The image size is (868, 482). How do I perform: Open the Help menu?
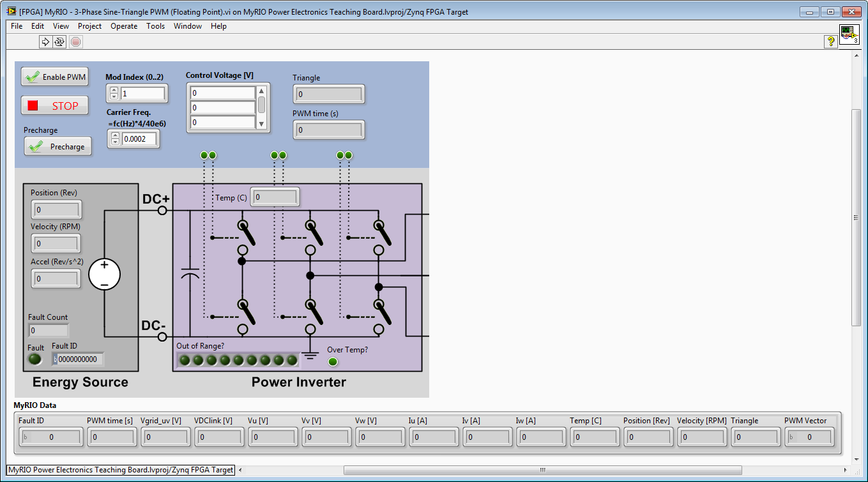(x=218, y=26)
